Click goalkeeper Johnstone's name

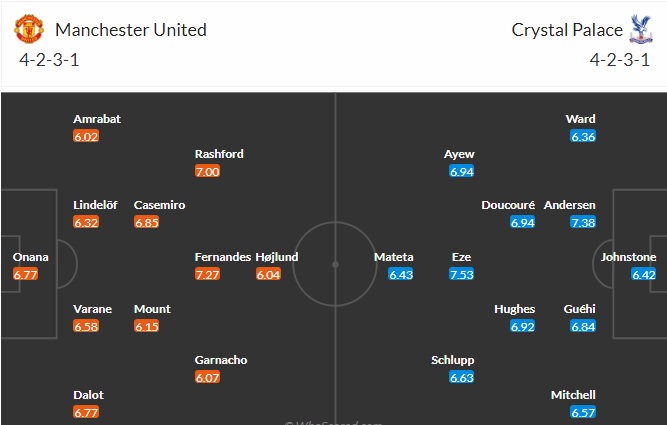click(628, 257)
